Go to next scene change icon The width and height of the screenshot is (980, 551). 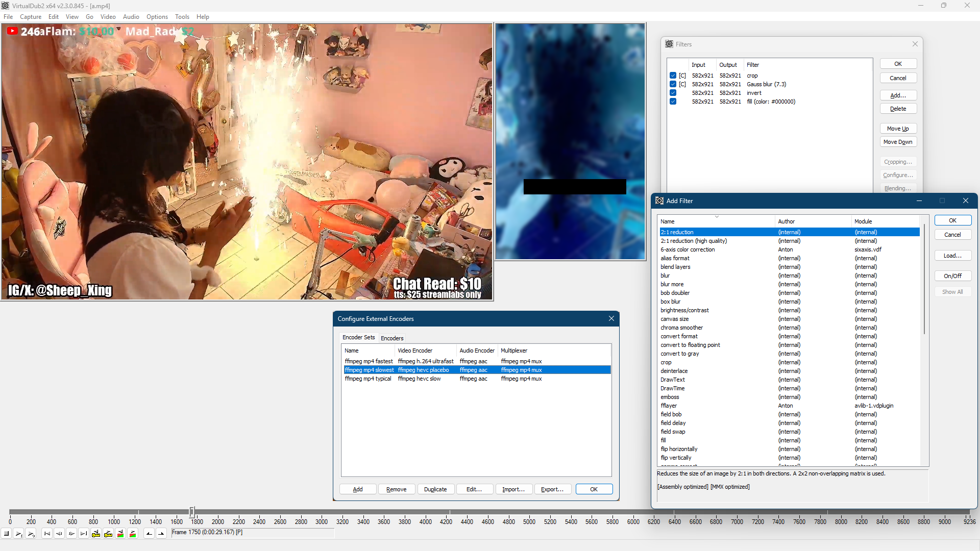click(133, 534)
